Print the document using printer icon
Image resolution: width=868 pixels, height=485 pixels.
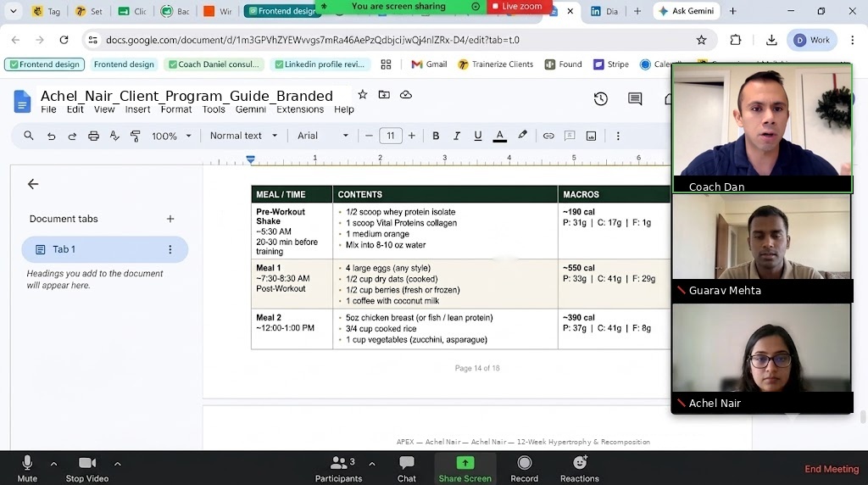tap(93, 136)
